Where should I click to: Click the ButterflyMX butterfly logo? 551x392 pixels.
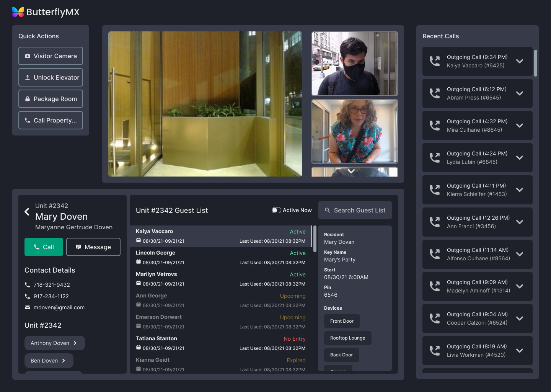coord(18,12)
